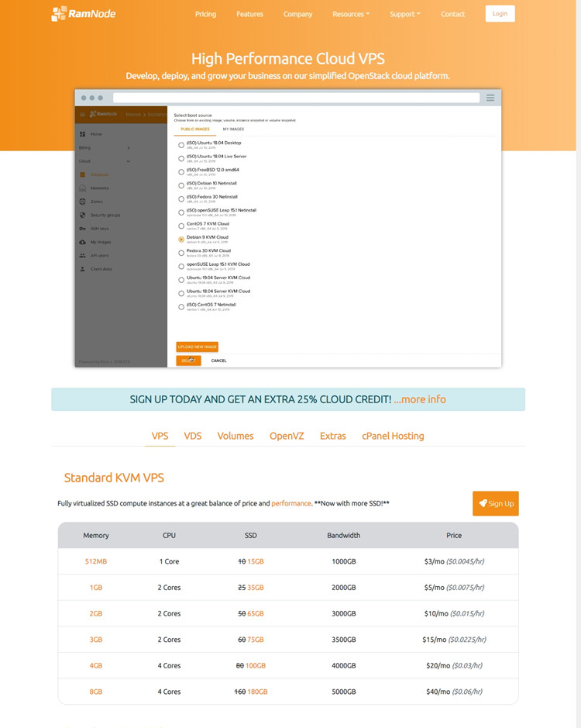Select the CentOS 7 KVM Cloud radio option
Image resolution: width=581 pixels, height=728 pixels.
181,226
